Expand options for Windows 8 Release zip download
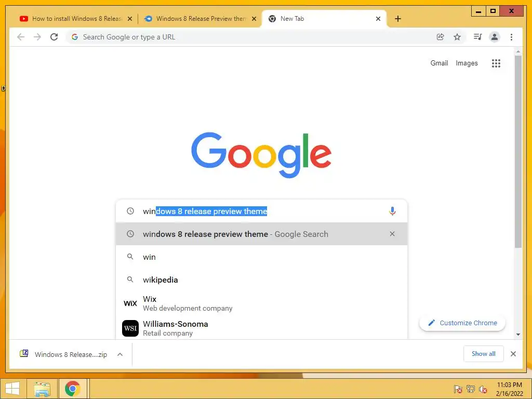This screenshot has width=532, height=399. point(120,354)
